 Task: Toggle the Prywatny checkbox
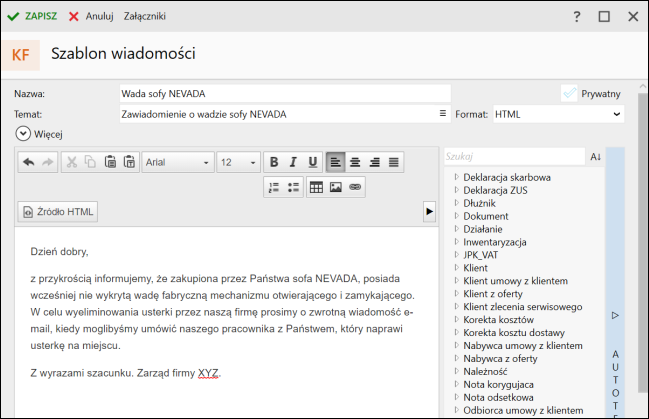(x=570, y=93)
